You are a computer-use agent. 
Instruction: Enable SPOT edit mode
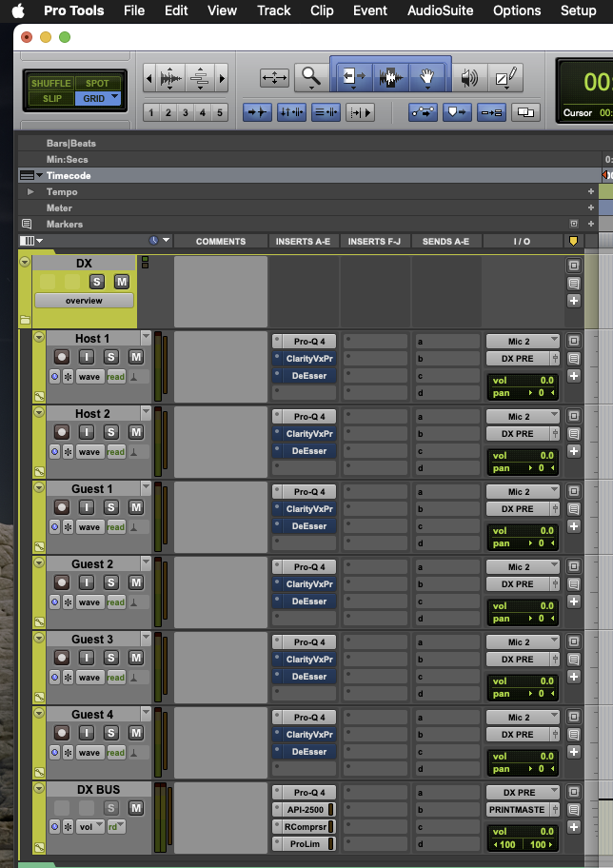point(97,83)
